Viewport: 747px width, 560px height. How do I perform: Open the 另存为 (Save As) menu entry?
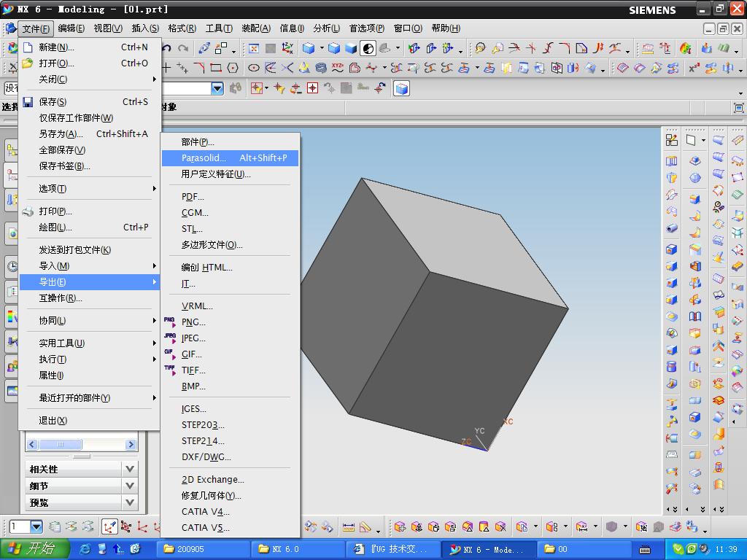tap(61, 134)
